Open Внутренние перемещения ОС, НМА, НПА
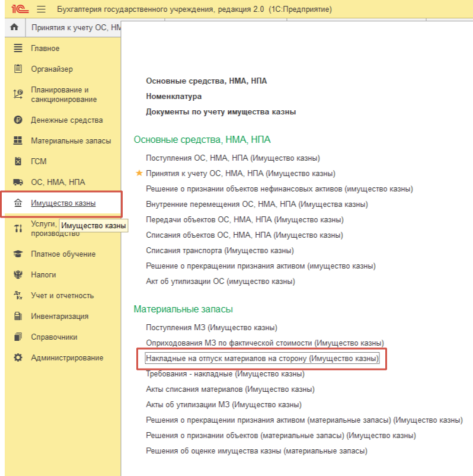Image resolution: width=473 pixels, height=476 pixels. 257,204
